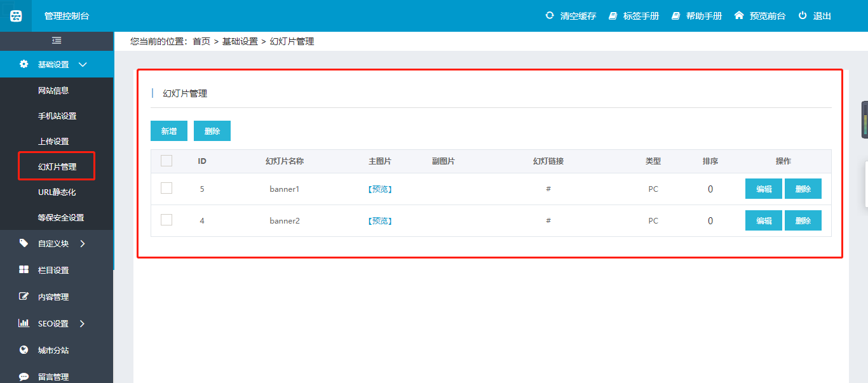Check the checkbox for banner1 row
Viewport: 868px width, 383px height.
coord(166,188)
